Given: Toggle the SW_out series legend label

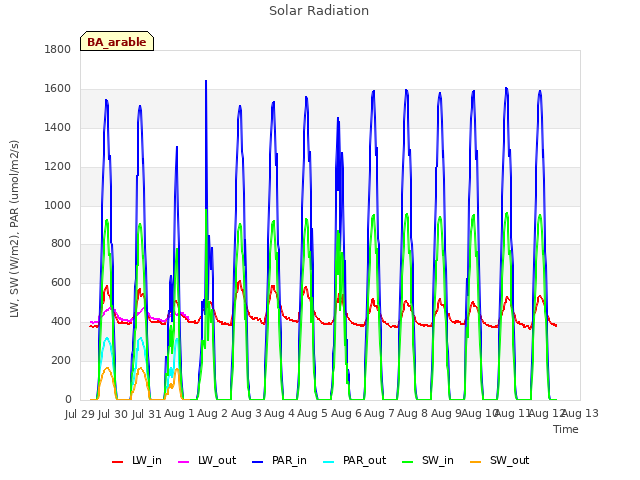Looking at the screenshot, I should [x=509, y=460].
